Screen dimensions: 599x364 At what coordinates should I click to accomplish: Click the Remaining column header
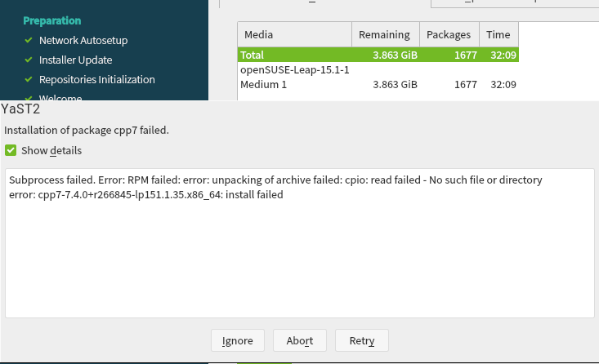[x=385, y=35]
